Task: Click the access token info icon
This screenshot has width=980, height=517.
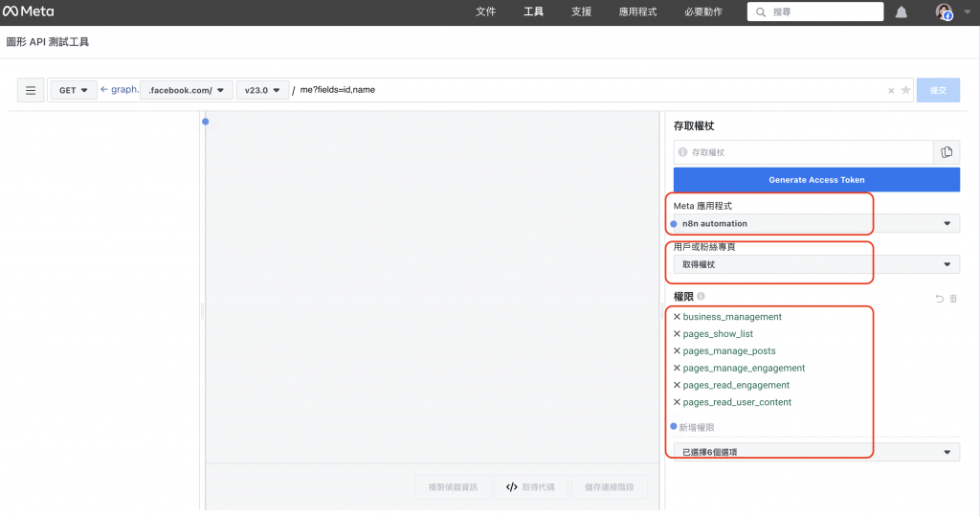Action: [682, 152]
